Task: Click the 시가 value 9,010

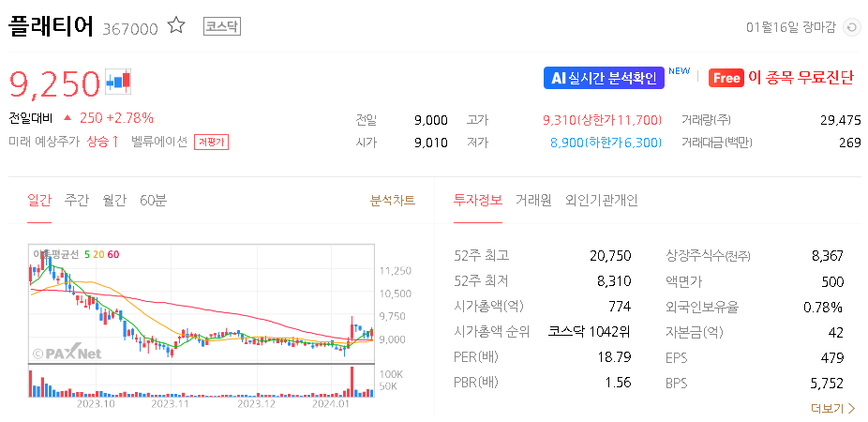Action: [x=430, y=143]
